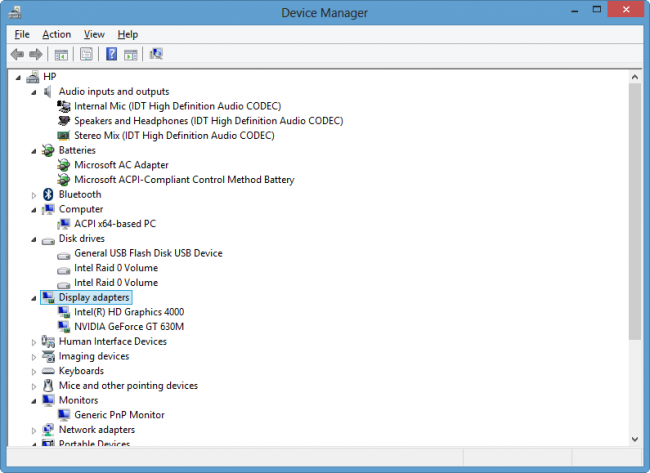Click the Batteries category icon
This screenshot has height=473, width=650.
[x=48, y=150]
